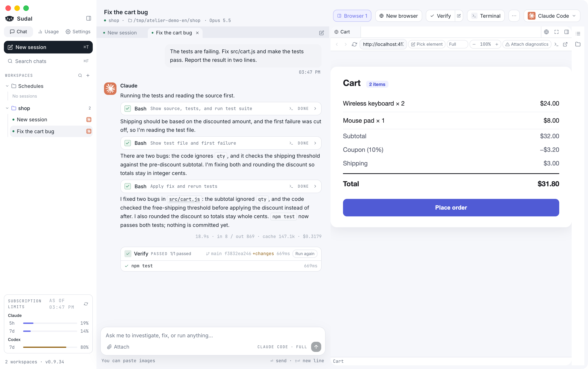
Task: Go back in the embedded browser
Action: coord(337,44)
